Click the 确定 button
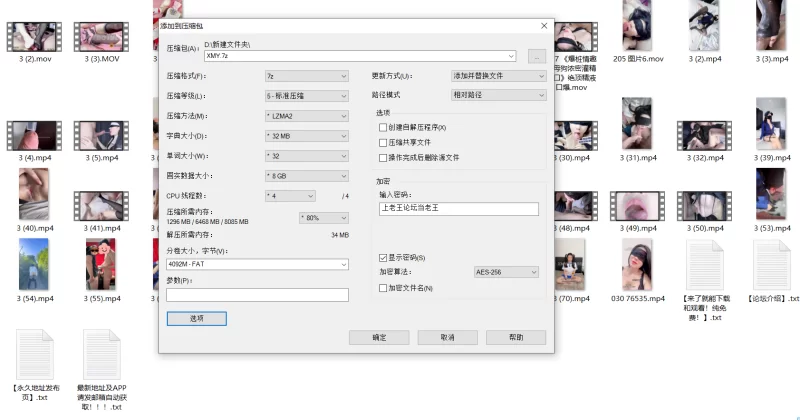 point(379,337)
